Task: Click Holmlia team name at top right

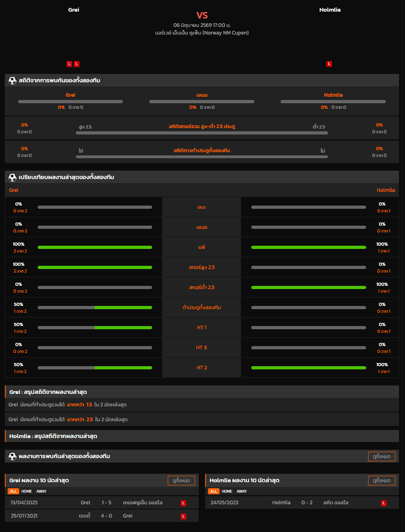Action: click(x=330, y=10)
